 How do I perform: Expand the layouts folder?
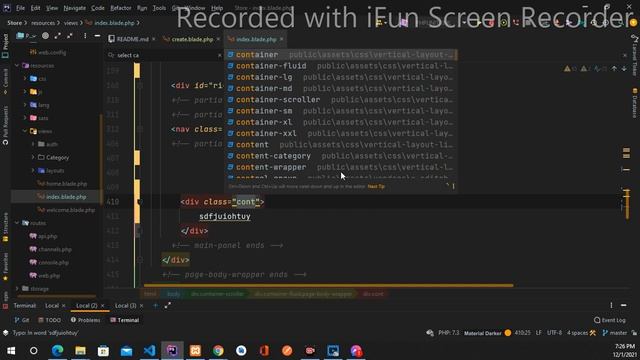click(33, 171)
